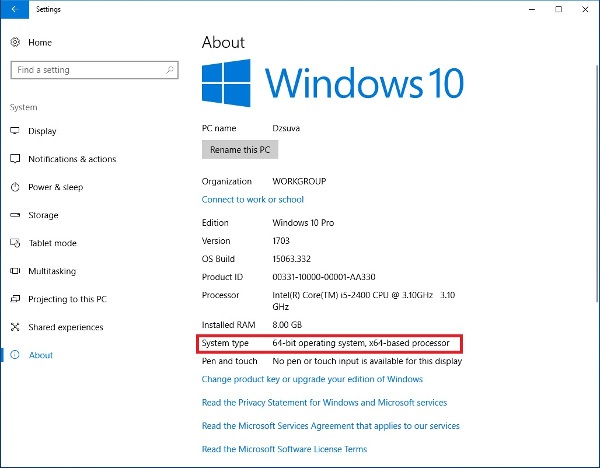Click Installed RAM value 8.00 GB
Viewport: 600px width, 468px height.
click(287, 325)
